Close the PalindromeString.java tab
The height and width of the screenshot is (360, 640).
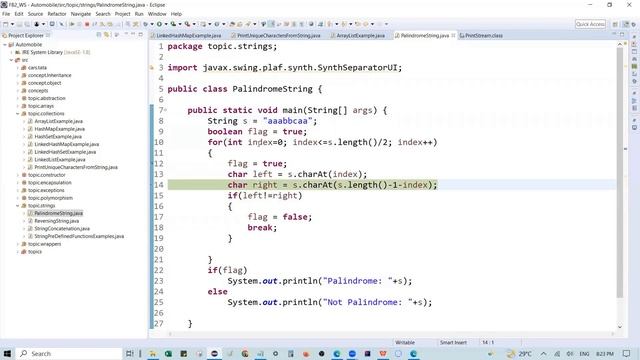pos(453,36)
